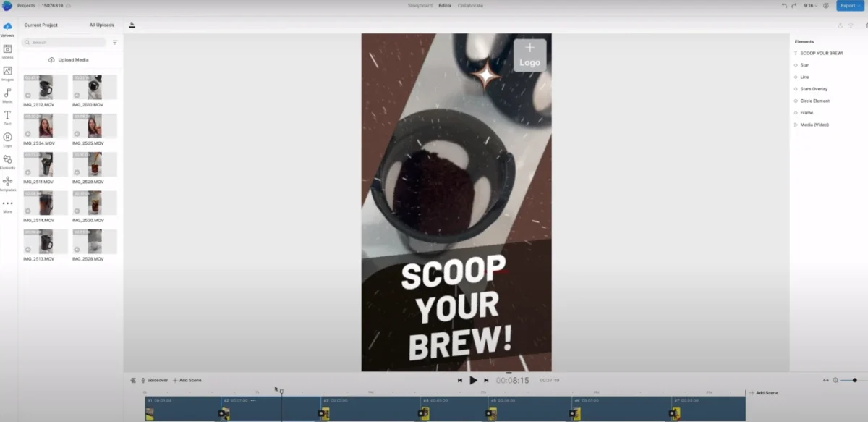This screenshot has height=422, width=868.
Task: Open the More sidebar options
Action: (x=7, y=206)
